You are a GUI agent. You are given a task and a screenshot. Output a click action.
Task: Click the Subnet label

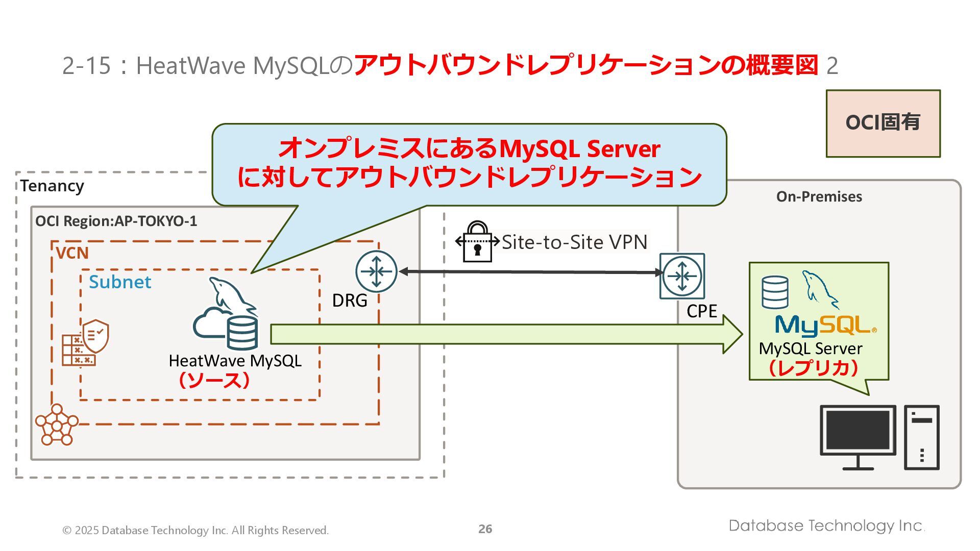coord(120,282)
